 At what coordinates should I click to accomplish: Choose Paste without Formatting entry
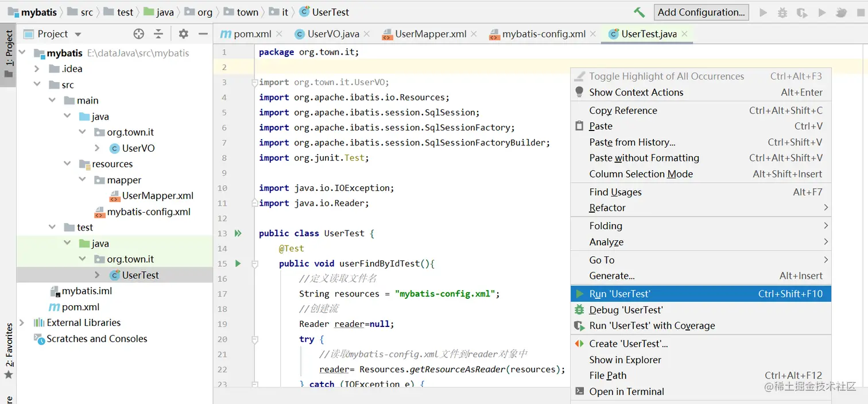click(x=701, y=157)
